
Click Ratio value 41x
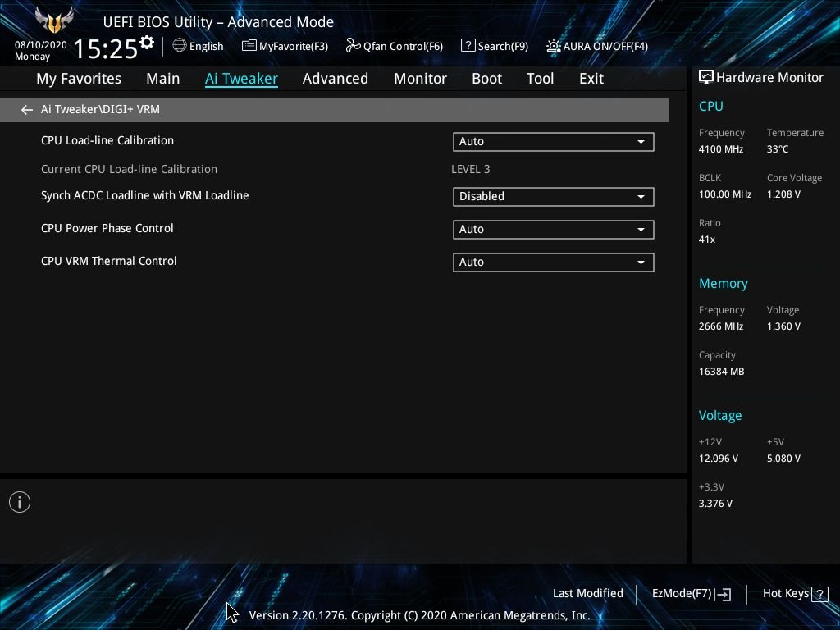(706, 240)
